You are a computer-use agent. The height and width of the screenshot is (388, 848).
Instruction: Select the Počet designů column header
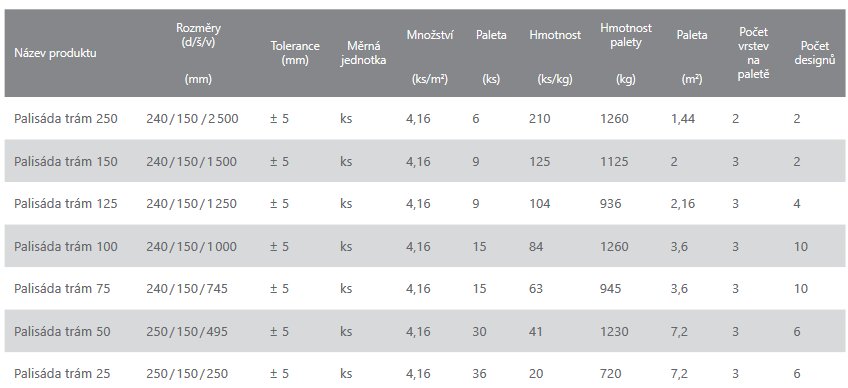[x=815, y=53]
